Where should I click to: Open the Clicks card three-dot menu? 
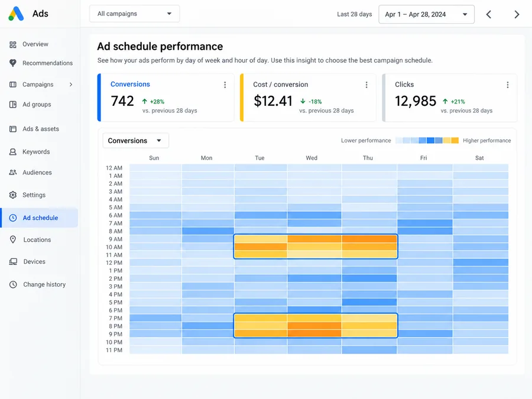[508, 85]
